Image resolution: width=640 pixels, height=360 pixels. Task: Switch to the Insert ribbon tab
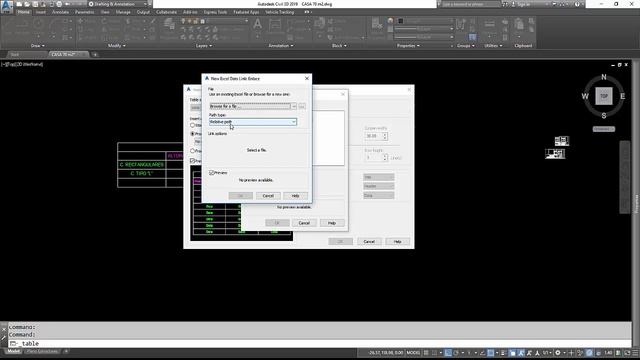40,12
